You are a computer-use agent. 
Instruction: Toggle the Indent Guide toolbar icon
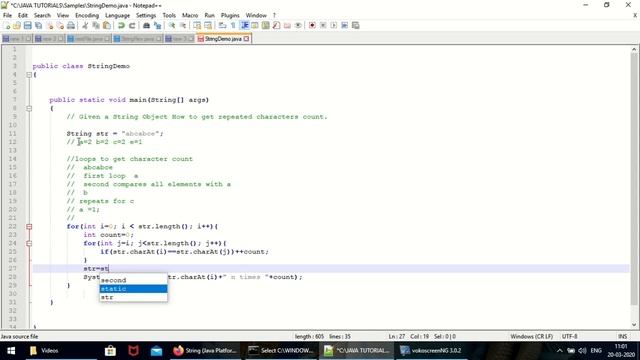point(244,25)
